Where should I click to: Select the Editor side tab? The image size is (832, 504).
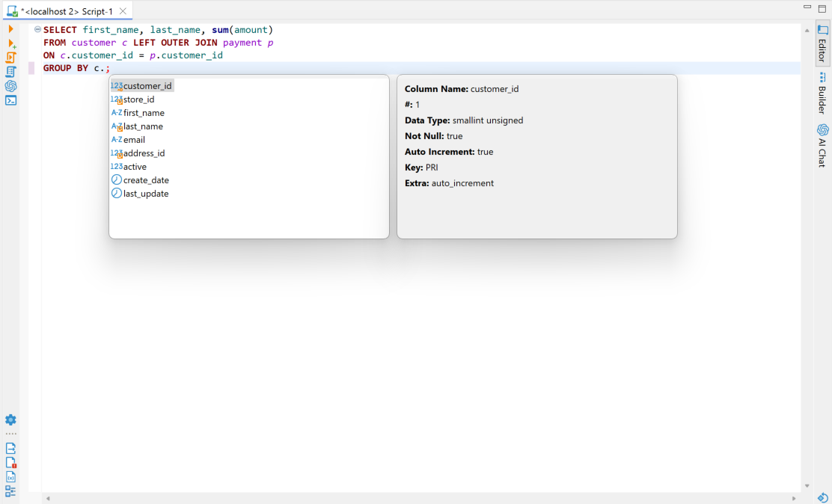click(x=822, y=43)
